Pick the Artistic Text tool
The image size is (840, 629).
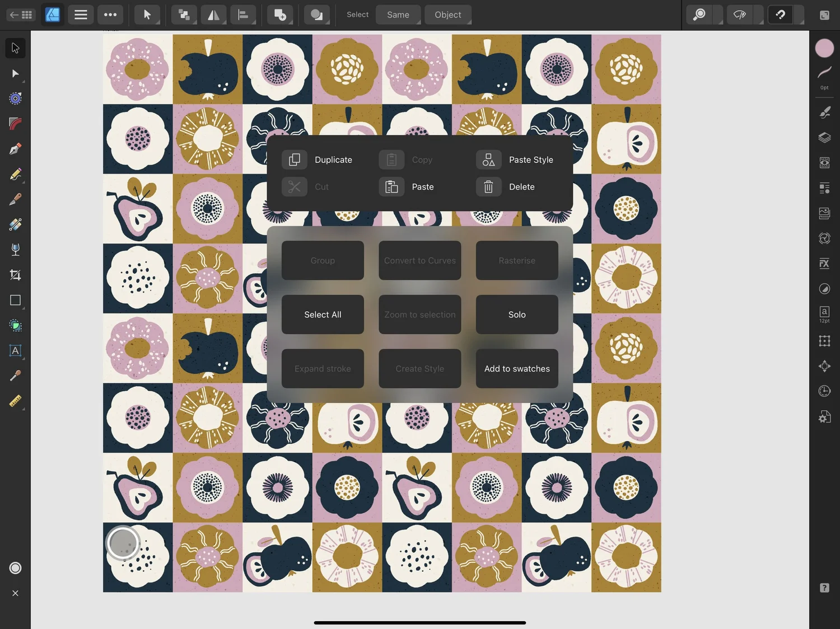click(x=15, y=351)
